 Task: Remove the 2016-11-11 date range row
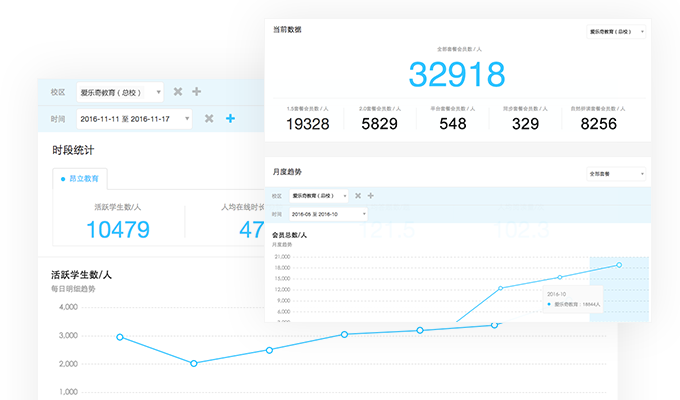click(209, 119)
